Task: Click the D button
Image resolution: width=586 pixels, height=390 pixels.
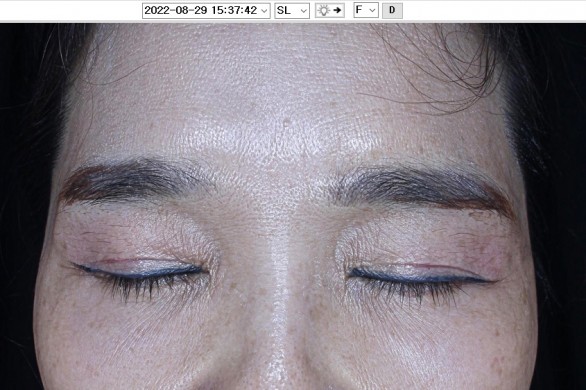Action: 392,10
